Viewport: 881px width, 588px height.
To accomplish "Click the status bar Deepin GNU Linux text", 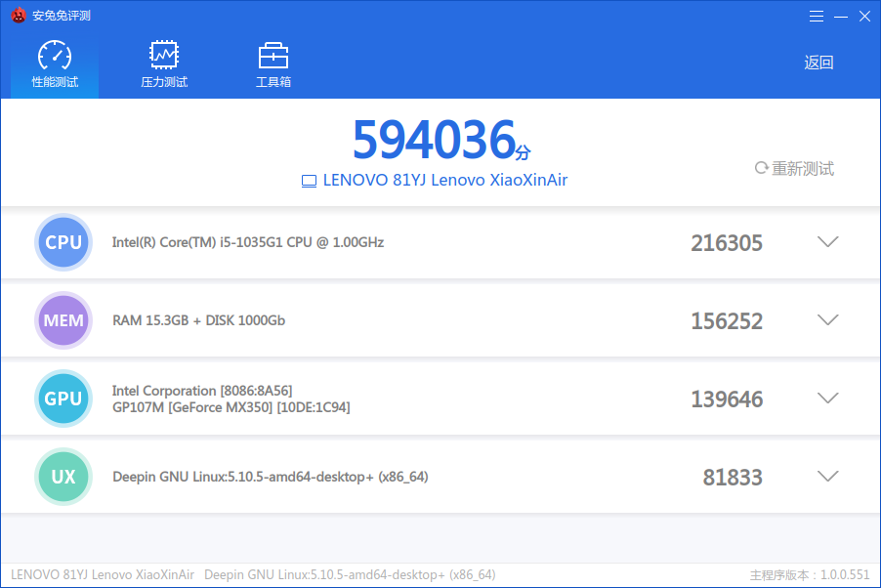I will click(x=350, y=574).
